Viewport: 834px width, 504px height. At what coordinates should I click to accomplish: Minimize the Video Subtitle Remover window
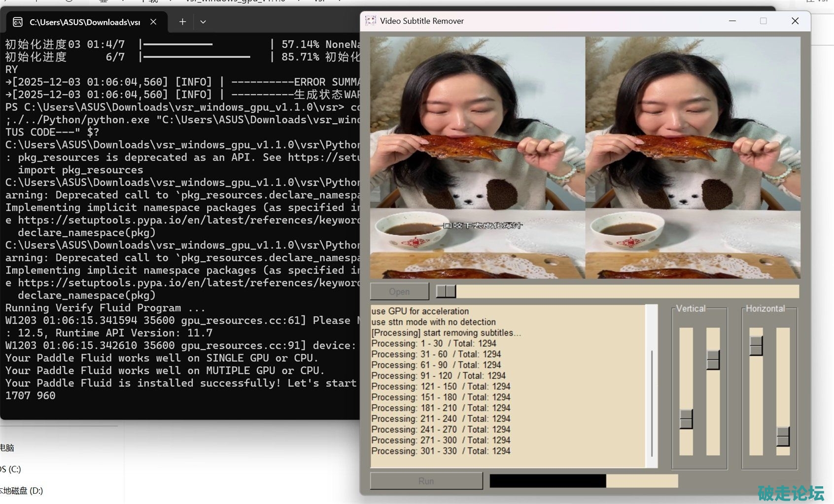pyautogui.click(x=732, y=21)
